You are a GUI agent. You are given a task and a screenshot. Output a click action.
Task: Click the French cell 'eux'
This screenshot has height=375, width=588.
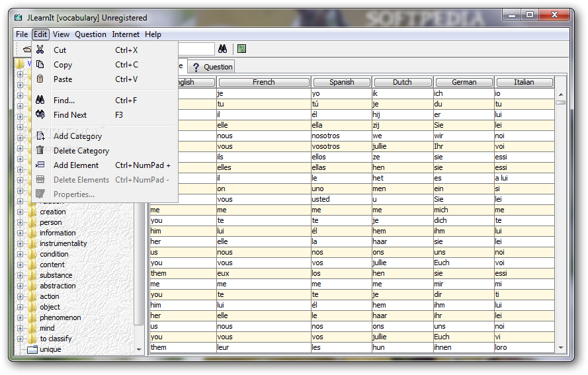click(x=264, y=273)
